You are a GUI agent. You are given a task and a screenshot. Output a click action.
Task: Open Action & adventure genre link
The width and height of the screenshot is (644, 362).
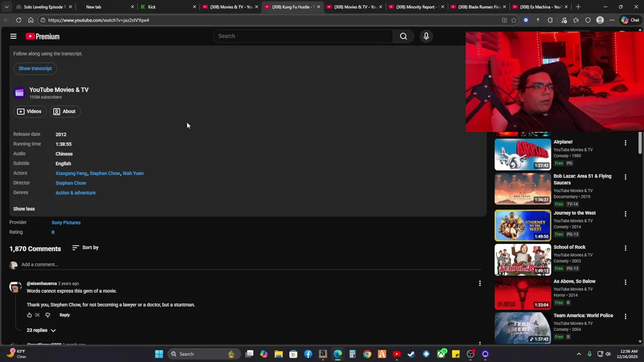coord(75,193)
